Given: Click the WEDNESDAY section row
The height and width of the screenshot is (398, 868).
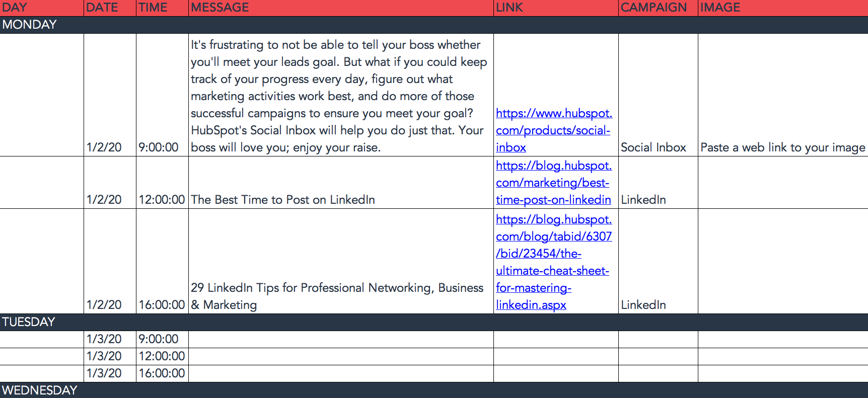Looking at the screenshot, I should point(434,390).
